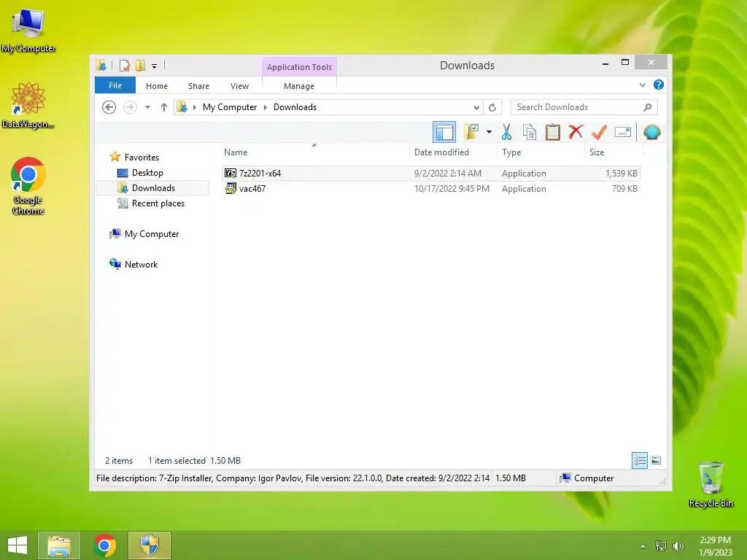Expand the chevron after My Computer breadcrumb
Image resolution: width=747 pixels, height=560 pixels.
266,107
